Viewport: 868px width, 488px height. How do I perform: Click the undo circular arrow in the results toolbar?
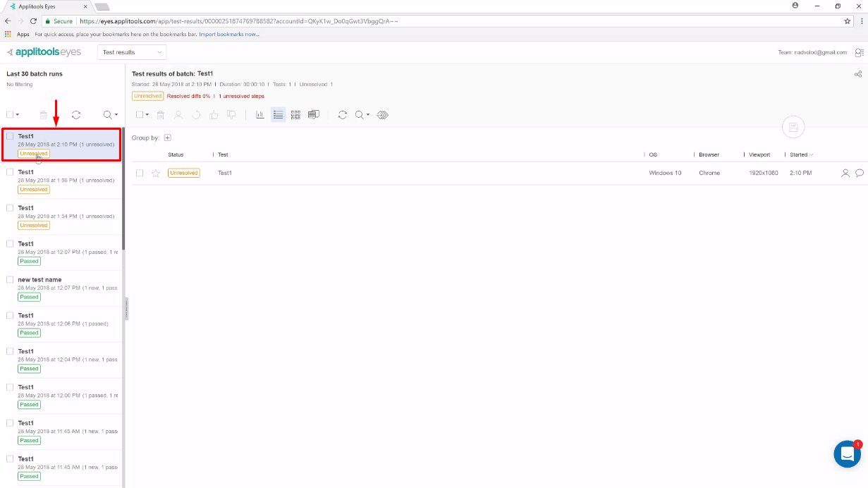[x=196, y=114]
